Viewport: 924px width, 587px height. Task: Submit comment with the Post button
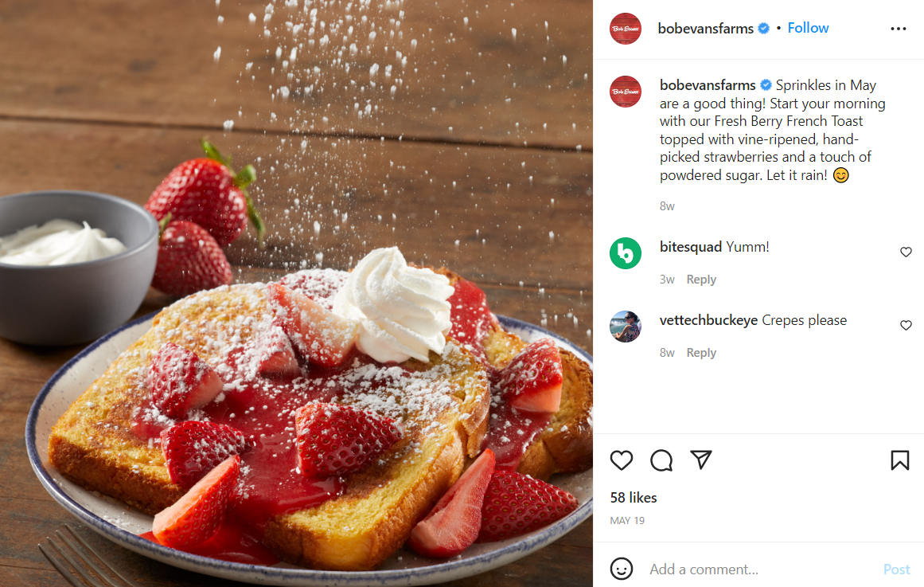coord(896,569)
